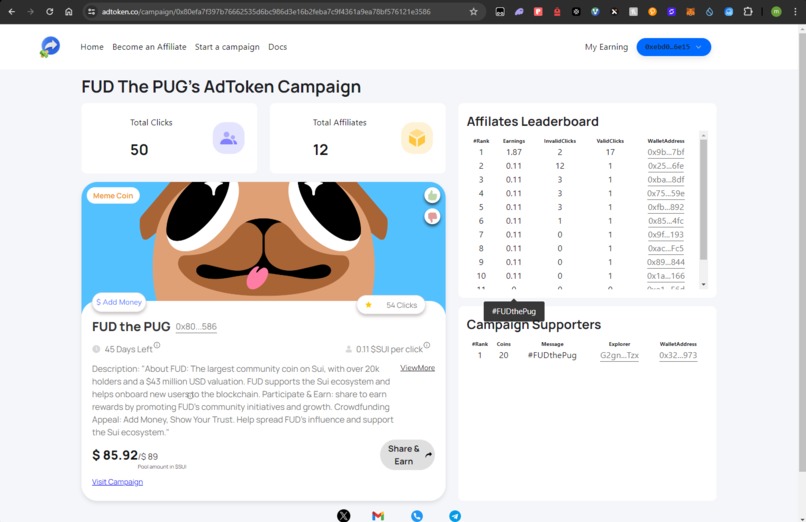The image size is (806, 522).
Task: Open leaderboard wallet 0x75...59e
Action: (x=666, y=193)
